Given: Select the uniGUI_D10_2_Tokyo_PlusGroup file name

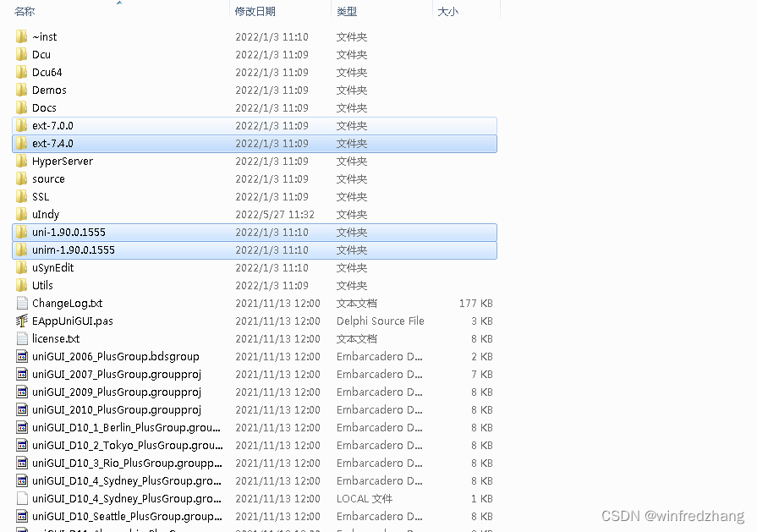Looking at the screenshot, I should 128,445.
